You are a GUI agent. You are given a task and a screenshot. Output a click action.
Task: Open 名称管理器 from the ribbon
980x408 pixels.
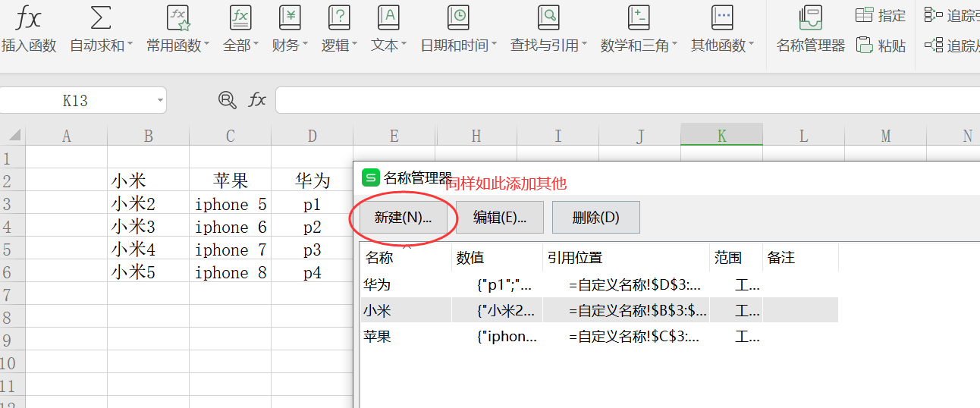coord(811,30)
